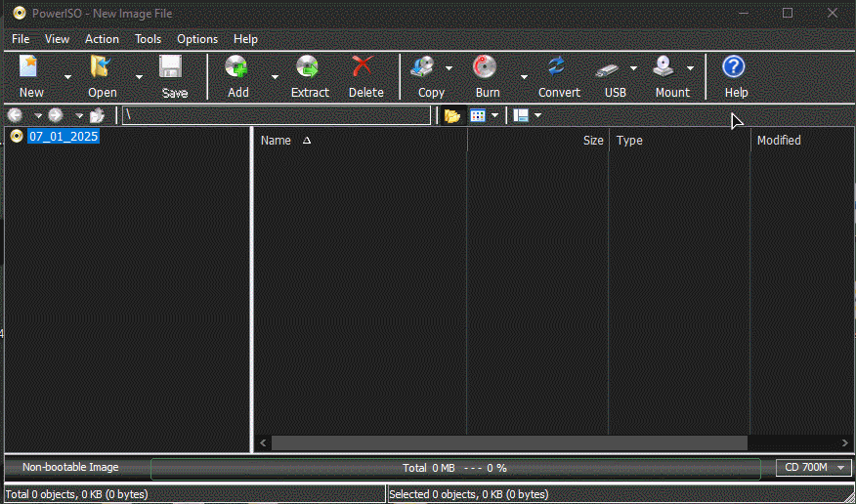The height and width of the screenshot is (504, 856).
Task: Sort by the Type column header
Action: click(x=680, y=141)
